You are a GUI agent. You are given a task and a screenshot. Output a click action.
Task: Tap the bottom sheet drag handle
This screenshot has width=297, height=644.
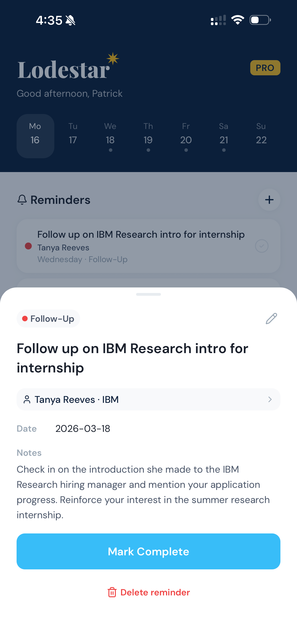point(148,294)
